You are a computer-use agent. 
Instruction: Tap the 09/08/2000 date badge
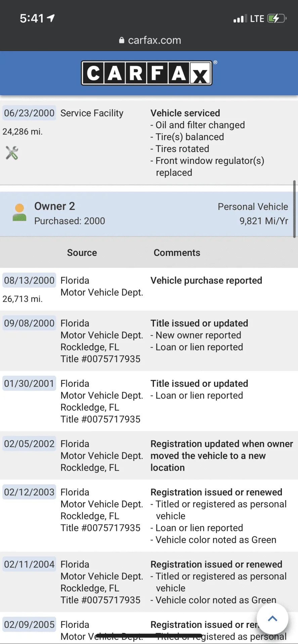coord(29,323)
